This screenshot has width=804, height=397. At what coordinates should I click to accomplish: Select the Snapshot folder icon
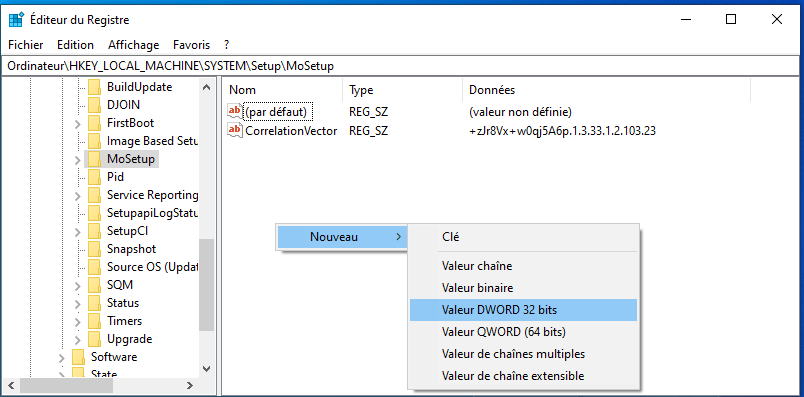tap(94, 249)
